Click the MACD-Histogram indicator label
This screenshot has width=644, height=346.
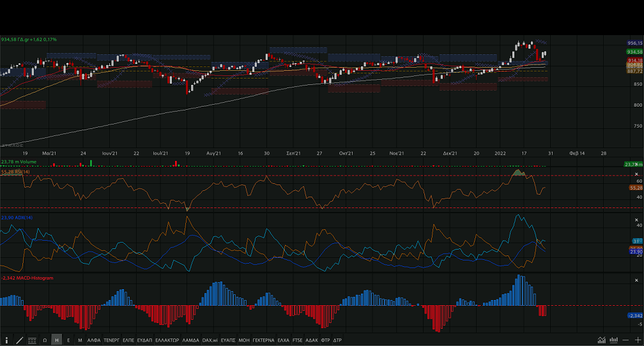tap(28, 278)
